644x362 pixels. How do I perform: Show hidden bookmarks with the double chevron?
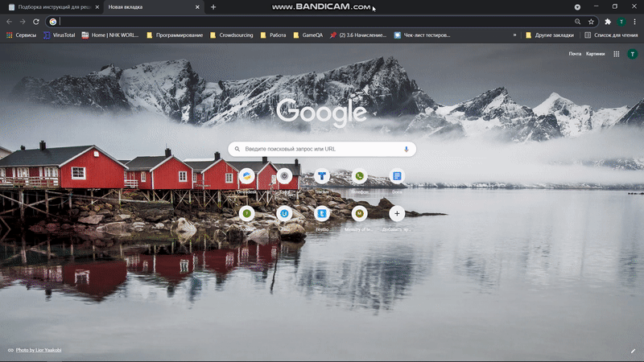coord(514,35)
